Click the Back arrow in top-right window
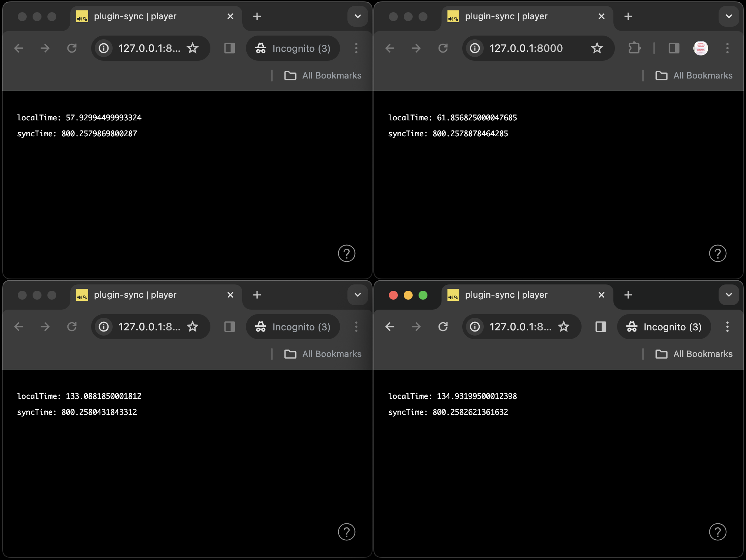Viewport: 746px width, 560px height. [x=390, y=48]
